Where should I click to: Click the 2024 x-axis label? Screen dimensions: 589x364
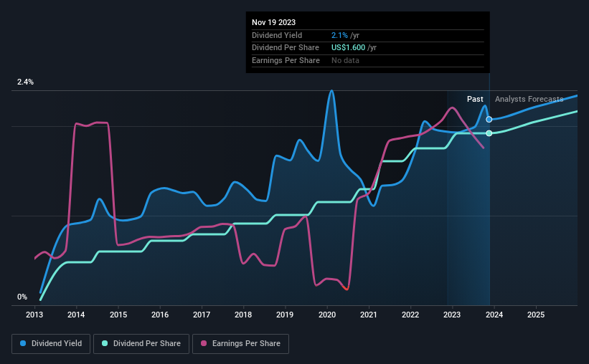click(x=494, y=315)
